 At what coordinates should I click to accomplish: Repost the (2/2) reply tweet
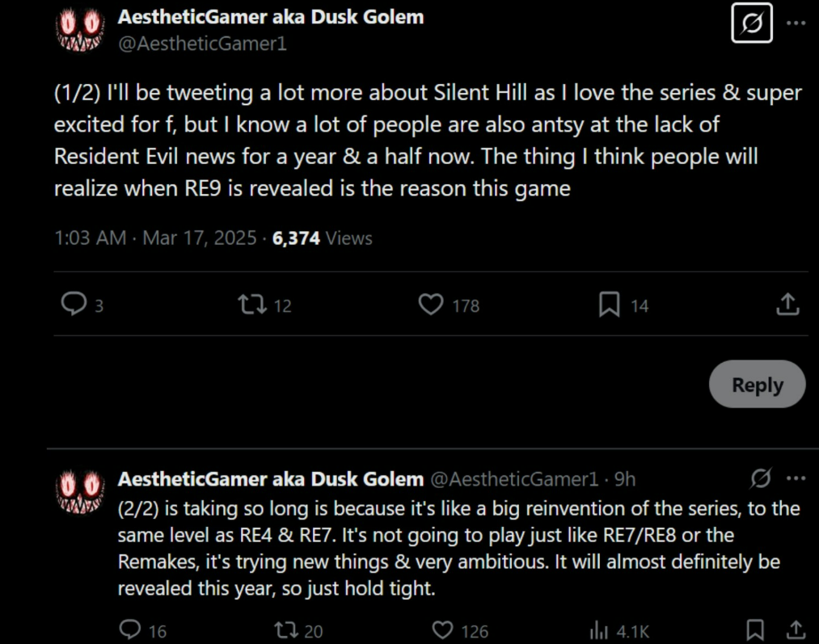pyautogui.click(x=287, y=629)
